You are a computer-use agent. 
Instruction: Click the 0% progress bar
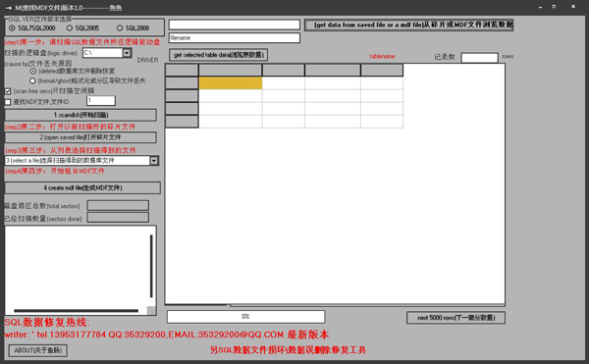point(246,317)
